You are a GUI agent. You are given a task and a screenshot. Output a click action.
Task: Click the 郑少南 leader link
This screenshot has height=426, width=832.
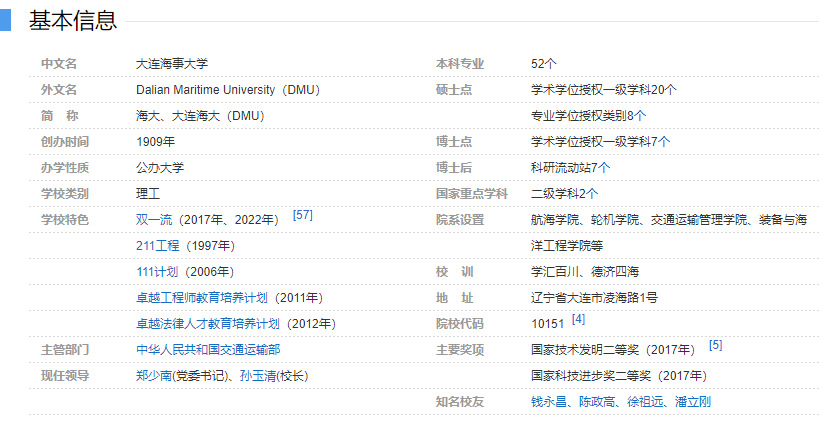point(154,375)
